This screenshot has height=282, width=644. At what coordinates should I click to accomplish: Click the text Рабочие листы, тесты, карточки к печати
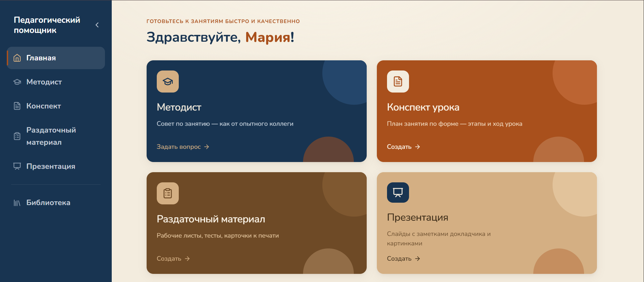coord(218,236)
